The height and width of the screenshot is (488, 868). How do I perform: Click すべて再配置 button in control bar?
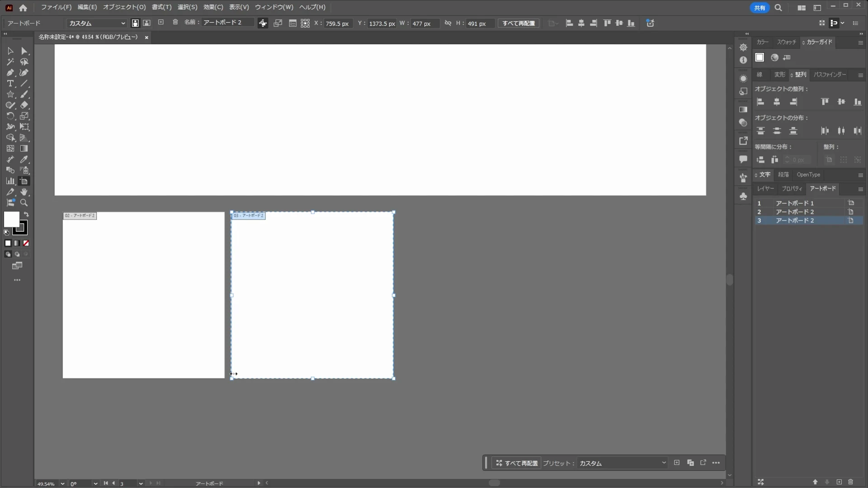pyautogui.click(x=519, y=23)
